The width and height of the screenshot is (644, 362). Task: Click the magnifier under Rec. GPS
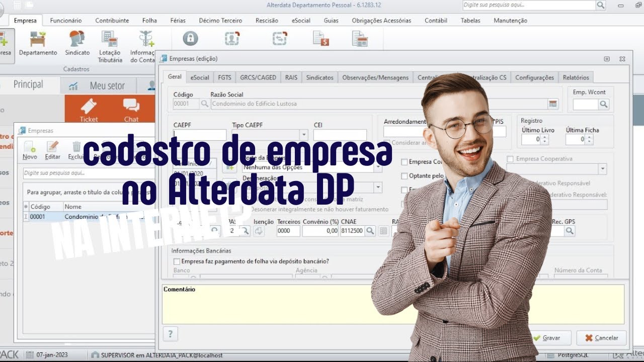click(x=570, y=231)
